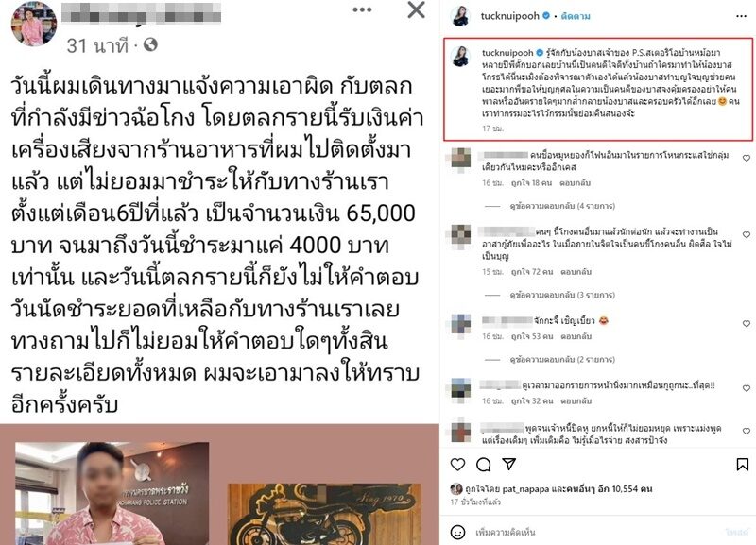Open motorcycle restaurant photo thumbnail

click(x=324, y=514)
